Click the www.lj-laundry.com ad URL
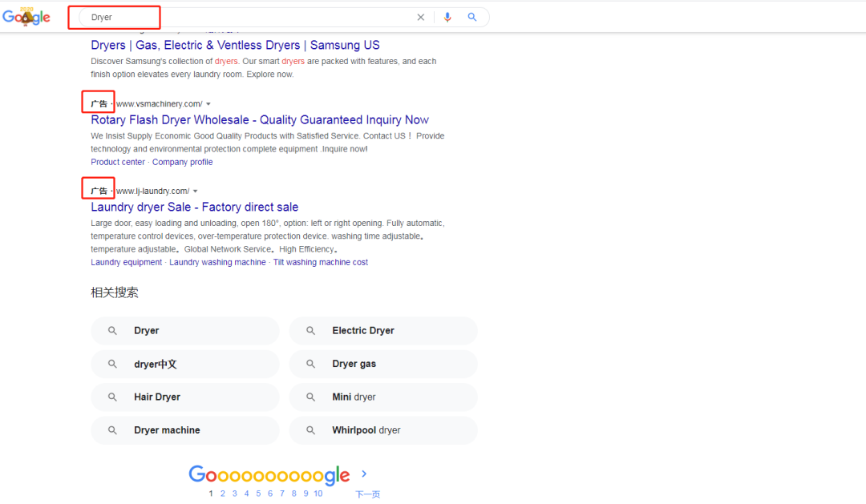The width and height of the screenshot is (866, 504). pyautogui.click(x=153, y=191)
